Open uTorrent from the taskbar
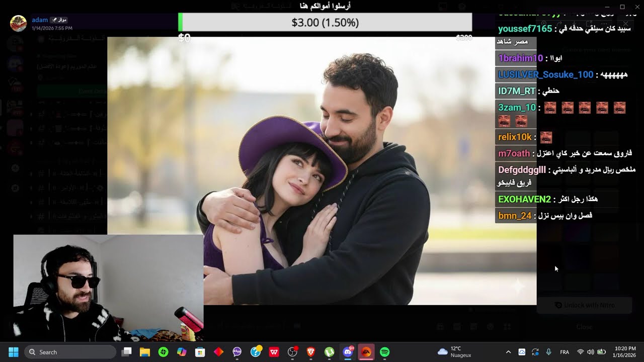The height and width of the screenshot is (362, 644). point(329,352)
